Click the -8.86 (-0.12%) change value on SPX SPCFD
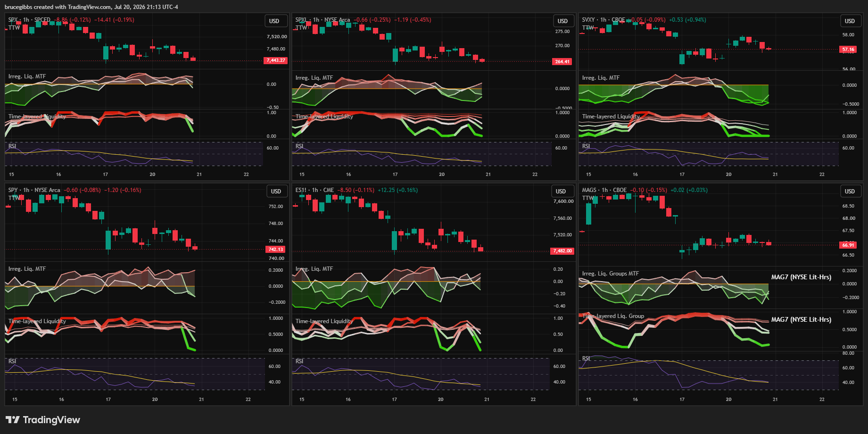 pos(72,20)
